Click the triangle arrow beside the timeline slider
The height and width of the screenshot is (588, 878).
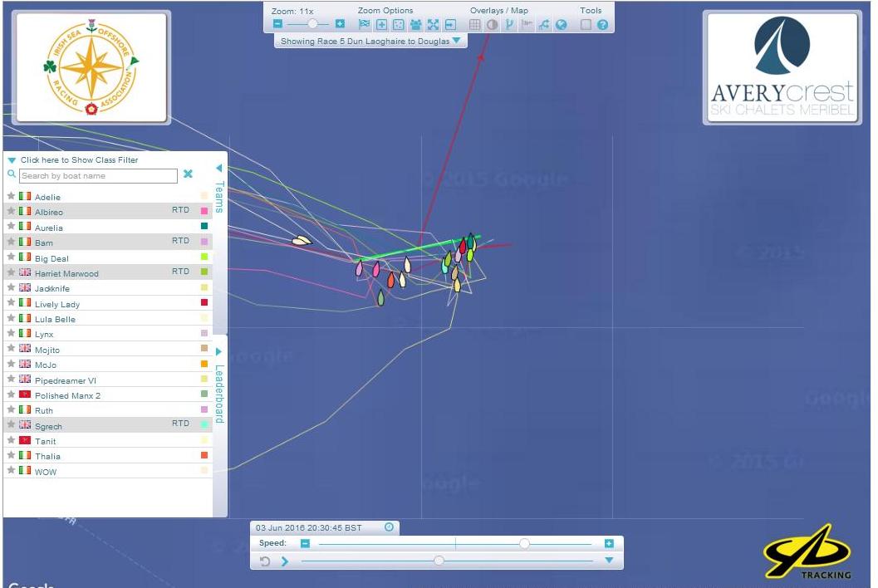(x=609, y=560)
